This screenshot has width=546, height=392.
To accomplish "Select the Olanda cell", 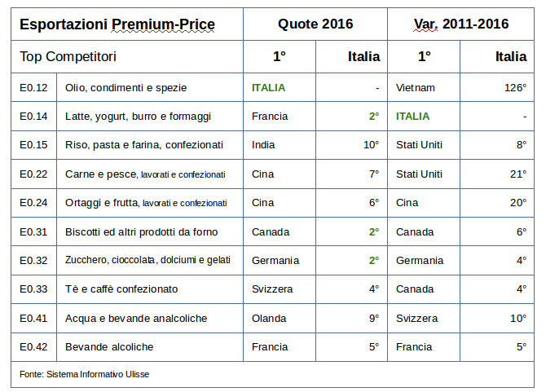I will point(280,318).
